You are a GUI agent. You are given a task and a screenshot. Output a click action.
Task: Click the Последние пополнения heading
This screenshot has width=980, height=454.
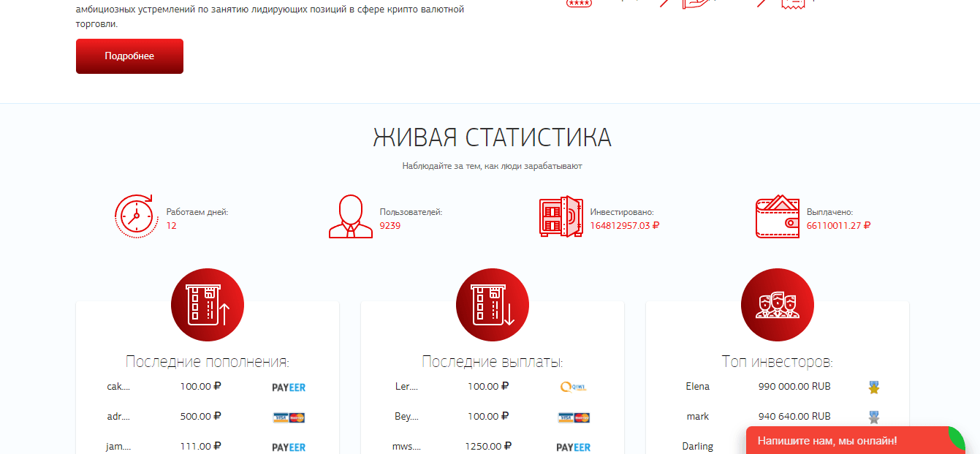tap(208, 362)
